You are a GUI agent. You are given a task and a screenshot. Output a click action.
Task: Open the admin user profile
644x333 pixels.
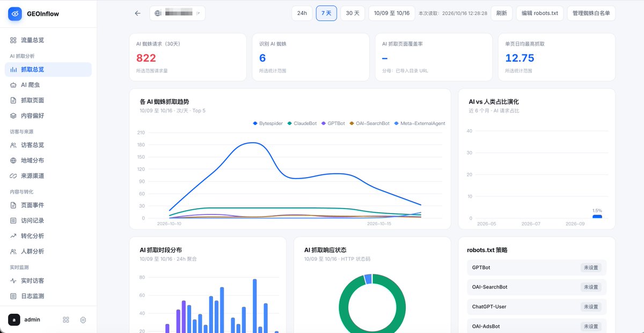(25, 320)
